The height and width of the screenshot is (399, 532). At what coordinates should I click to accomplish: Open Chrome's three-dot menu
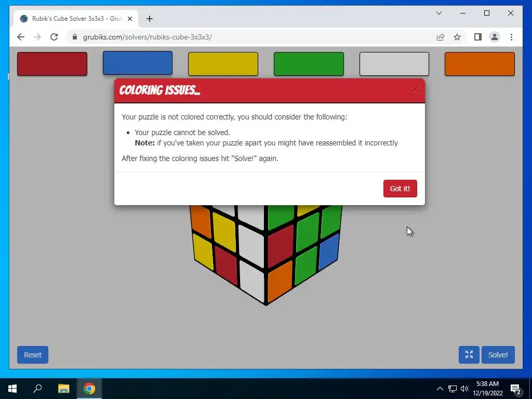(511, 37)
